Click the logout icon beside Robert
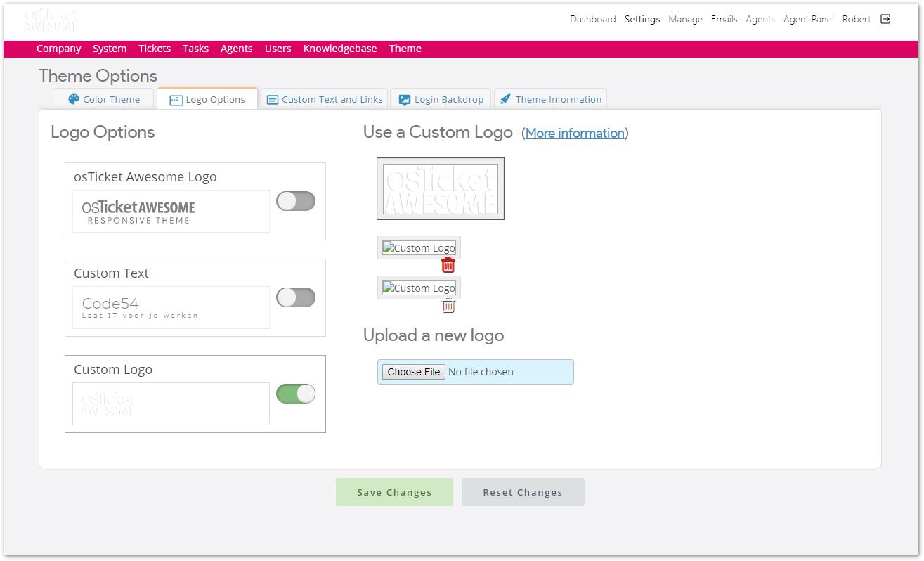This screenshot has height=561, width=924. pos(885,19)
